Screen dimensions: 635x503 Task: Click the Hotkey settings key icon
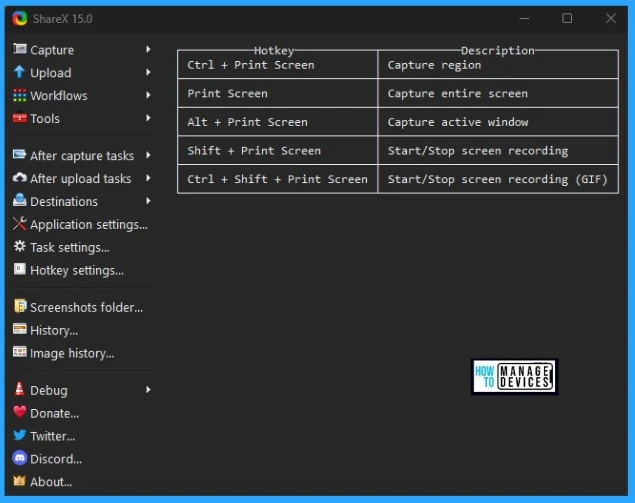click(x=19, y=269)
